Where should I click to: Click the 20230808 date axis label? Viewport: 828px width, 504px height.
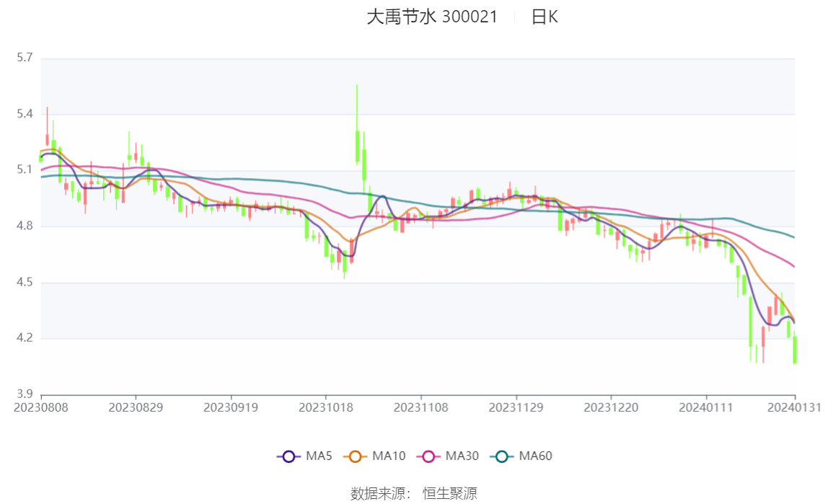click(41, 408)
